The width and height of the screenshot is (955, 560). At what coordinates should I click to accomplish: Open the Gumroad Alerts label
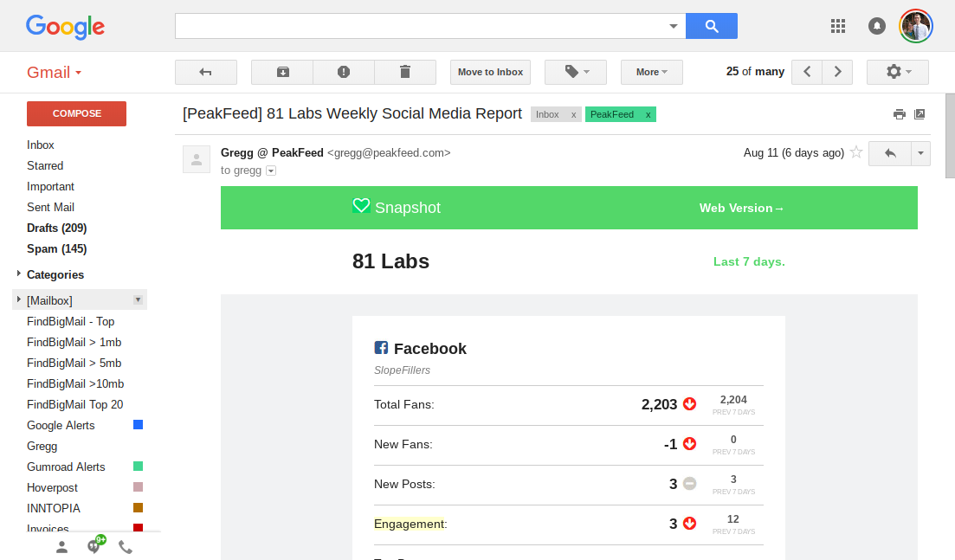[66, 467]
